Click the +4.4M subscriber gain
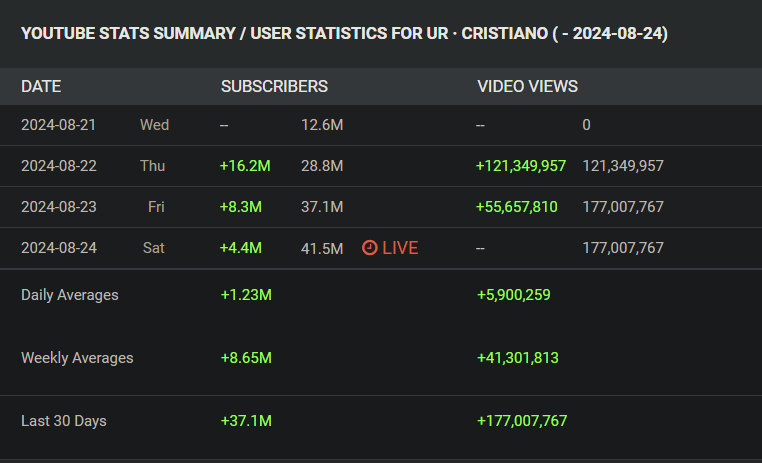Image resolution: width=762 pixels, height=463 pixels. (241, 248)
